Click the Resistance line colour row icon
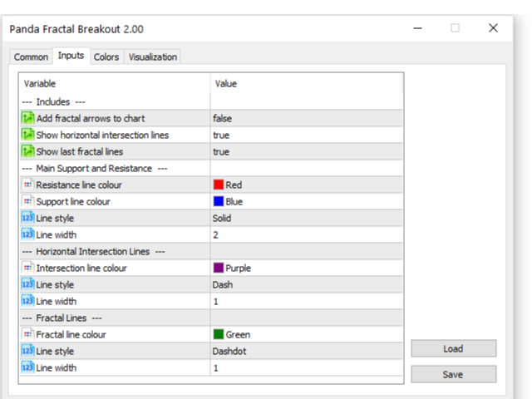 27,185
